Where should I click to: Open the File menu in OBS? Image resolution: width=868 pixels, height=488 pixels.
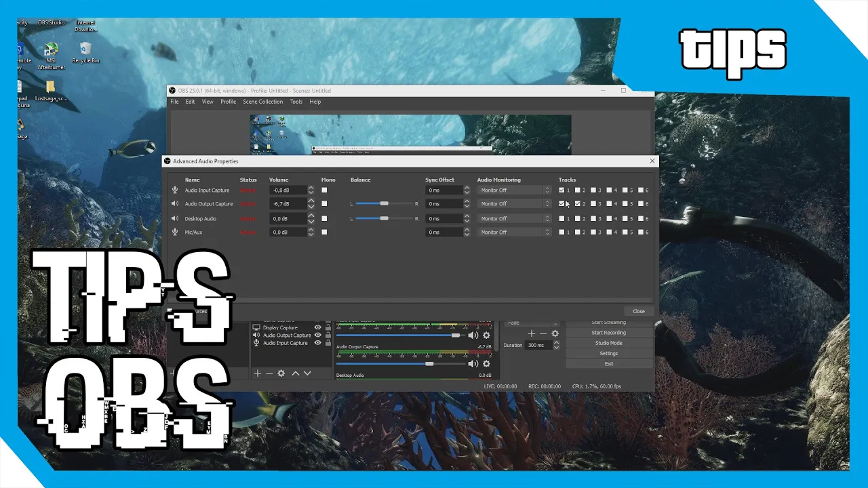click(174, 102)
